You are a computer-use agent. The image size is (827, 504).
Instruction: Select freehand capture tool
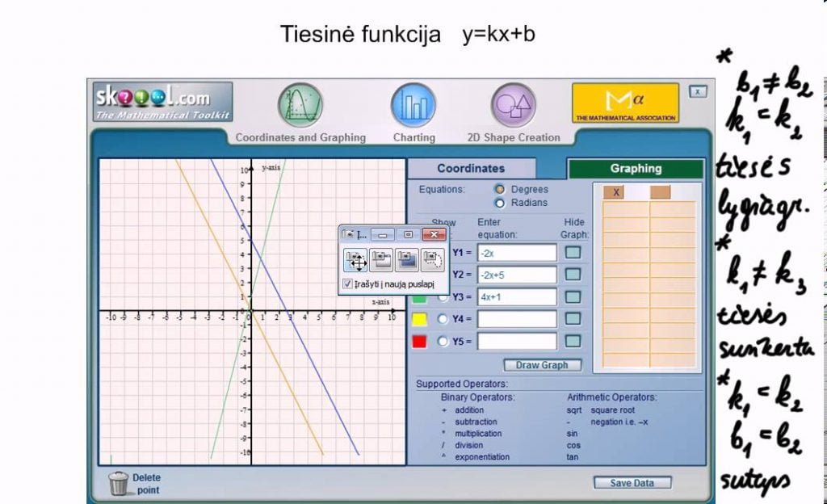pos(433,260)
